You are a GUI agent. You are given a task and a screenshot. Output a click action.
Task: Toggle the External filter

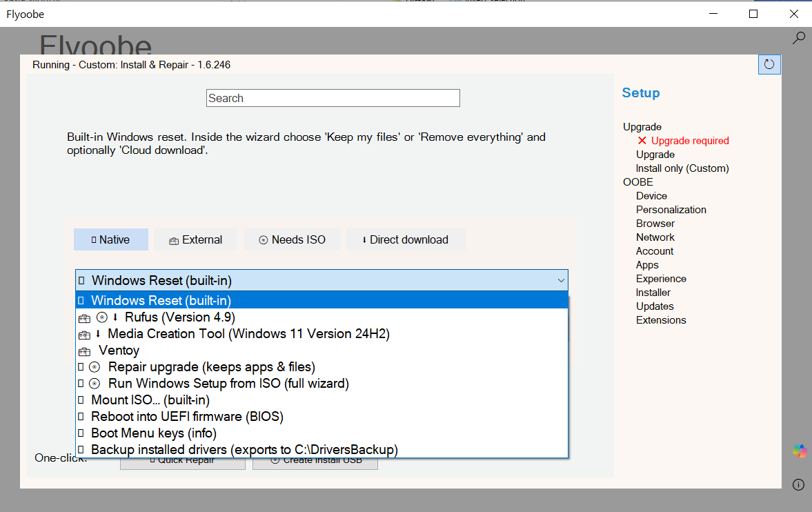tap(195, 239)
